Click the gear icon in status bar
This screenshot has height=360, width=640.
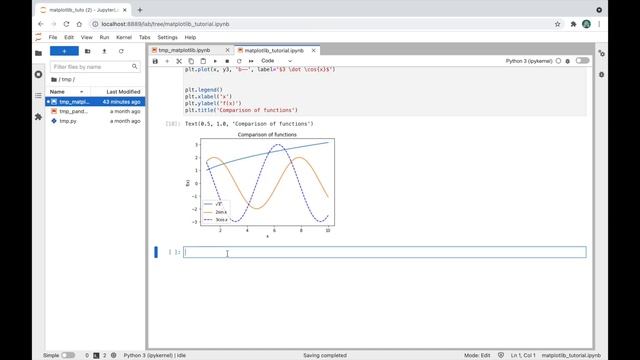(113, 356)
